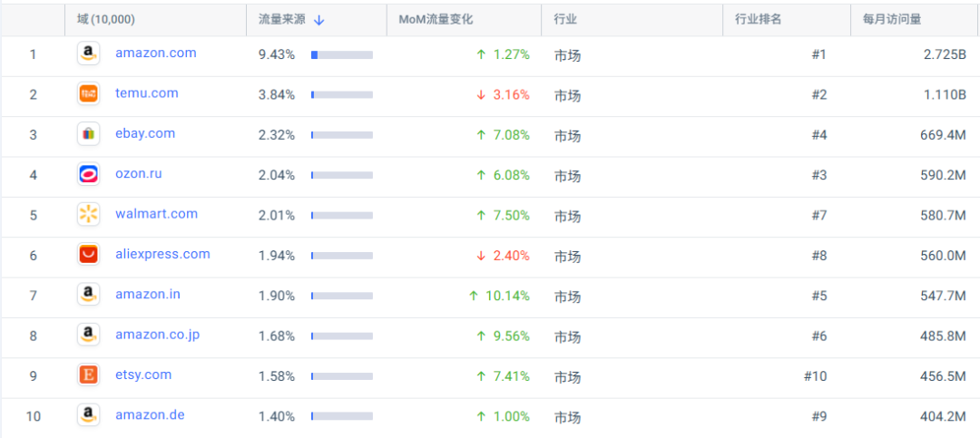Click the #10 industry rank cell
Image resolution: width=980 pixels, height=438 pixels.
tap(816, 376)
